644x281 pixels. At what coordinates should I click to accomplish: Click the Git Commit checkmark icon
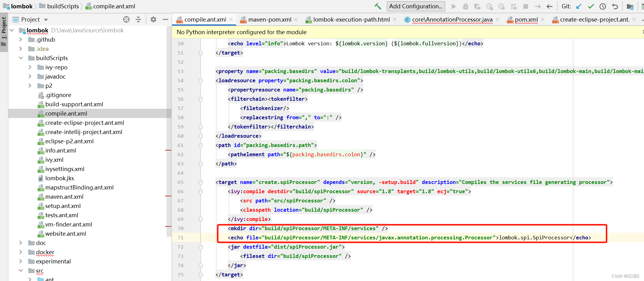pyautogui.click(x=591, y=6)
